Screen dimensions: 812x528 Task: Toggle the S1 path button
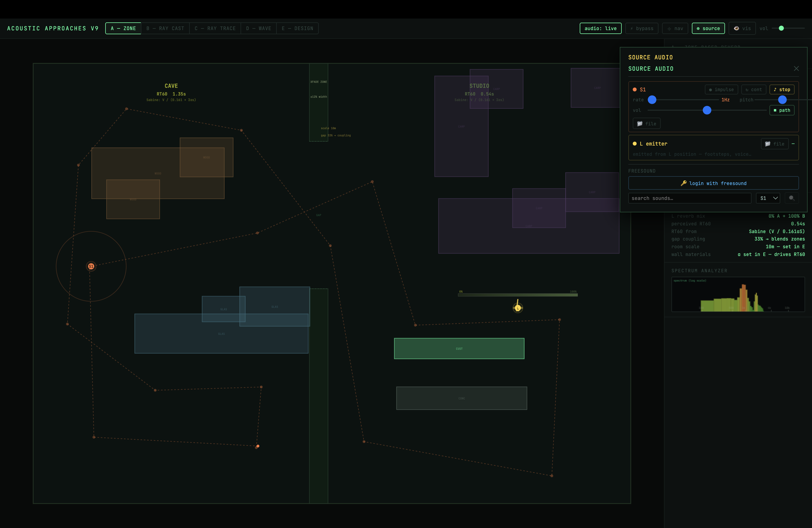pyautogui.click(x=782, y=110)
